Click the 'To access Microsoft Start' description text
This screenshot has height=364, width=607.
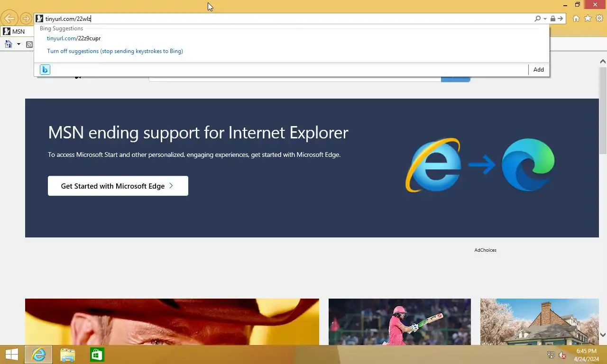click(x=194, y=155)
